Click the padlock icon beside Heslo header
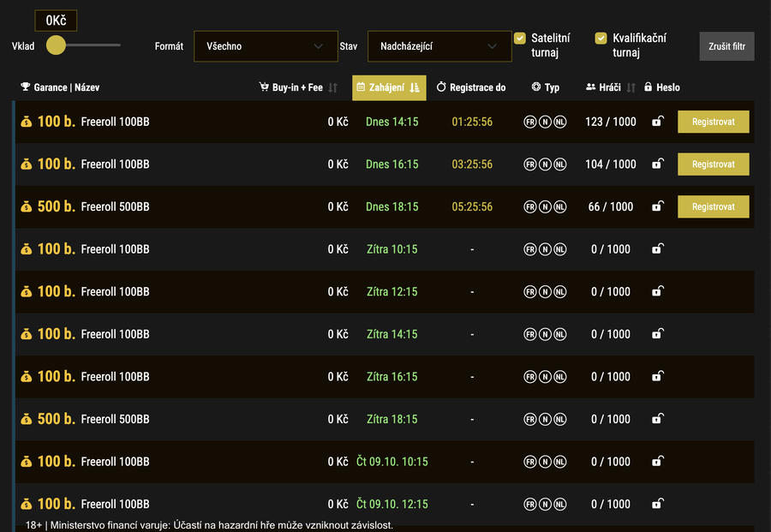This screenshot has width=771, height=532. pyautogui.click(x=648, y=87)
